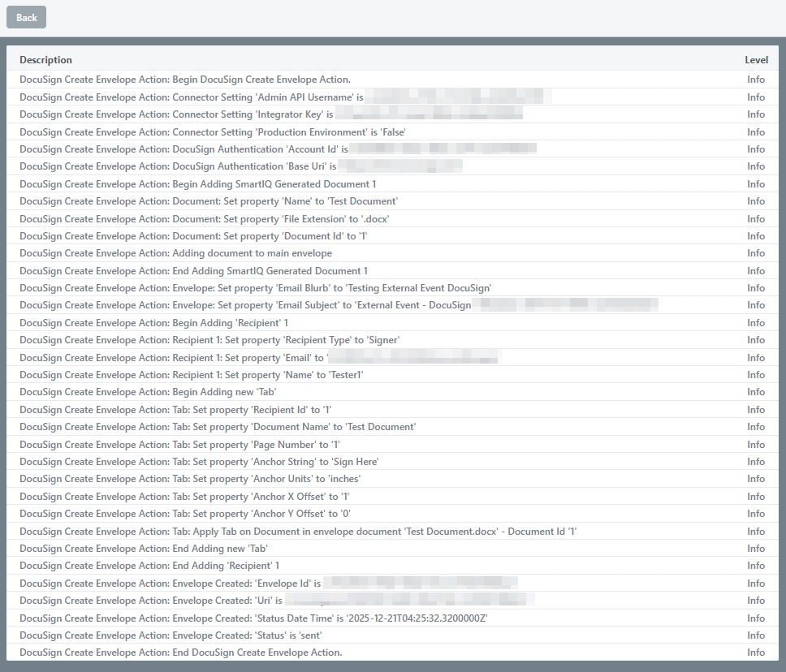This screenshot has width=786, height=672.
Task: Select "End Adding new 'Tab'" row
Action: point(392,548)
